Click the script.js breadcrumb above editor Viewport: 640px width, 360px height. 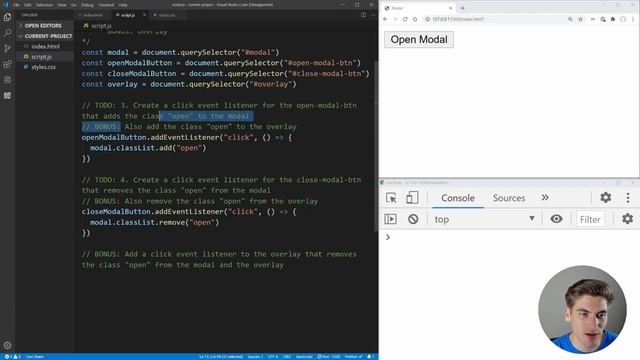[98, 26]
